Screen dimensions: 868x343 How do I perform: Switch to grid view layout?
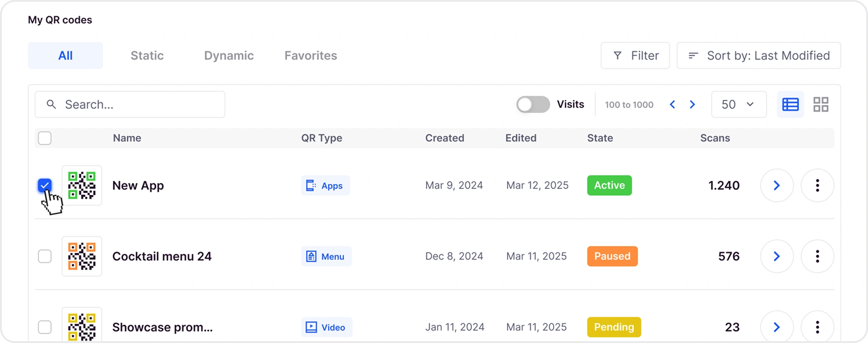pos(821,104)
